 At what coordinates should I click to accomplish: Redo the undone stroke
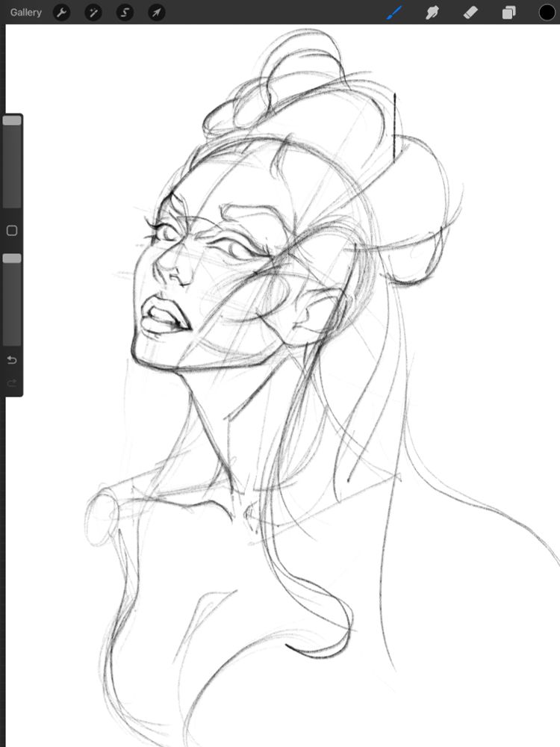click(12, 383)
